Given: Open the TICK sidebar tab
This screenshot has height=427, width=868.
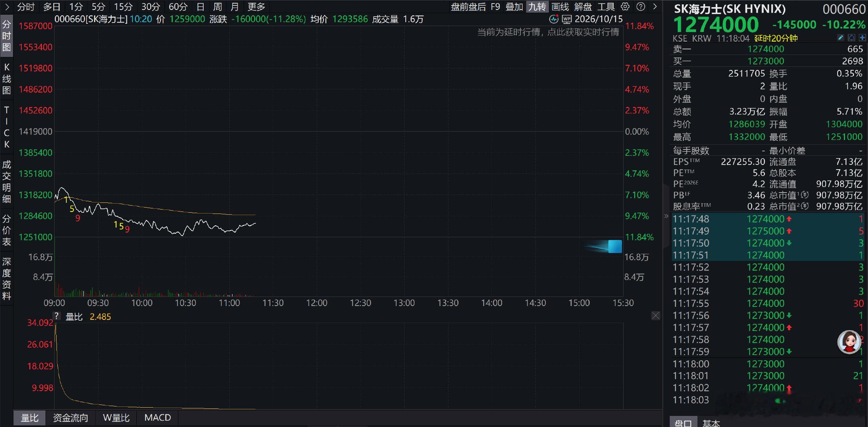Looking at the screenshot, I should (7, 127).
